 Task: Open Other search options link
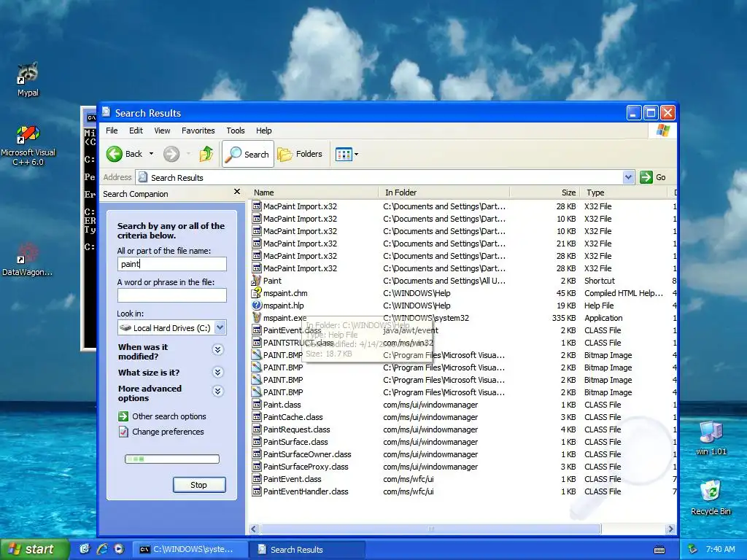(x=169, y=416)
